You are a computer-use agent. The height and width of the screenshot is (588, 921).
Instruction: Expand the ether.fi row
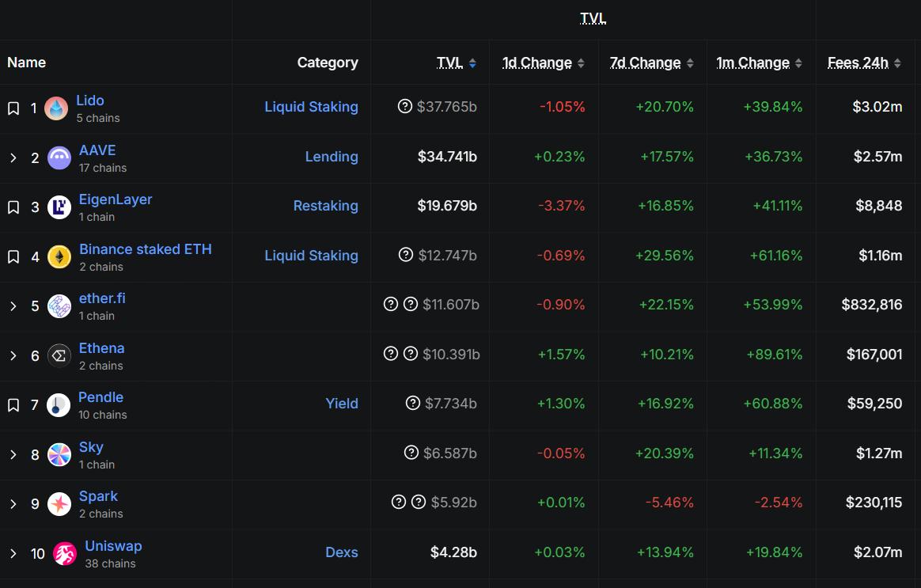(13, 306)
